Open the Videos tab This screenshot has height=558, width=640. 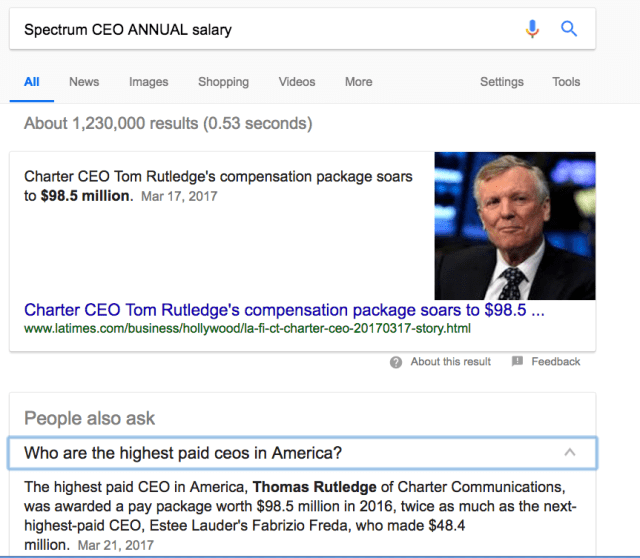297,82
